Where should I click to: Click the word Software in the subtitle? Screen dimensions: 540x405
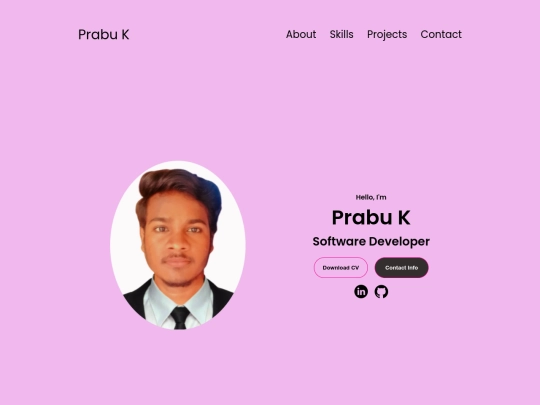tap(339, 241)
